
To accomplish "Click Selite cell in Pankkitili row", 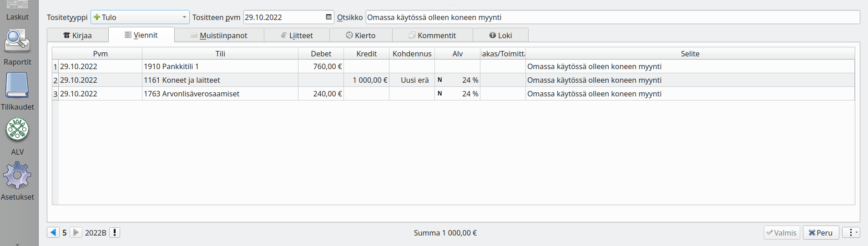I will click(690, 66).
